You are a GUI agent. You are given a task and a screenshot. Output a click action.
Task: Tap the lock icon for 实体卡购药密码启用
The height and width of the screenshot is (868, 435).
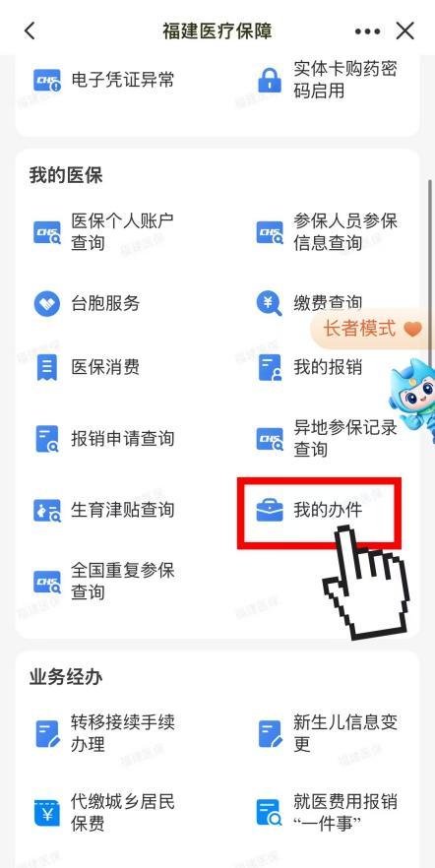click(x=270, y=81)
